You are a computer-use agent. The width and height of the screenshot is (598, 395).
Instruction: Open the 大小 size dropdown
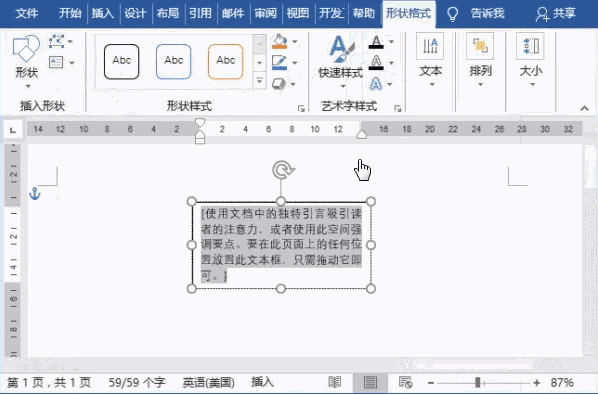pos(530,61)
